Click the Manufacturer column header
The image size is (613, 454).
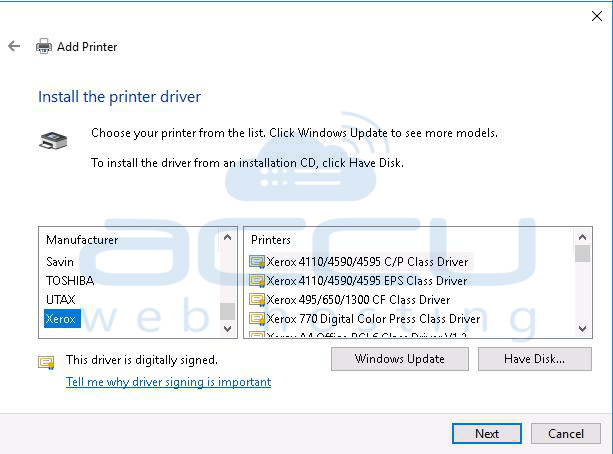[x=82, y=240]
